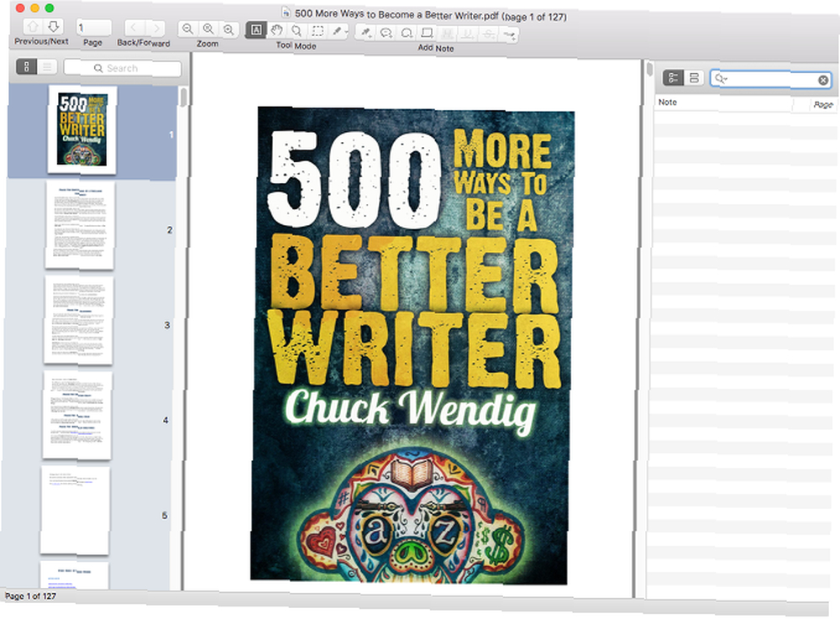840x619 pixels.
Task: Add a strike-out note
Action: click(x=488, y=34)
